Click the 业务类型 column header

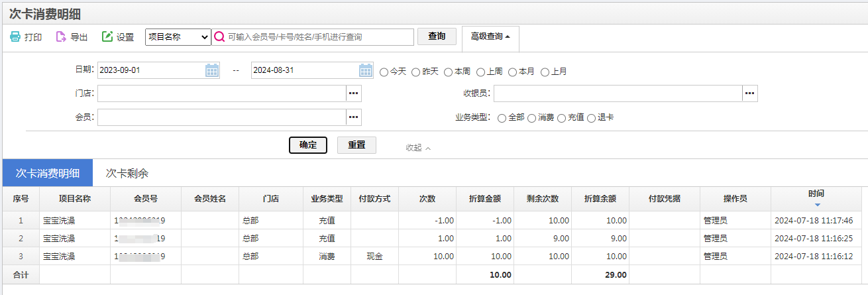tap(327, 199)
